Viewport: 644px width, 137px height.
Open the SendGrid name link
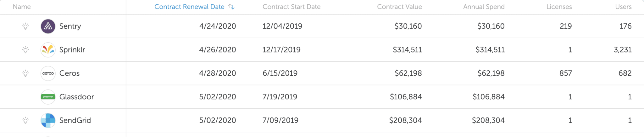coord(75,120)
